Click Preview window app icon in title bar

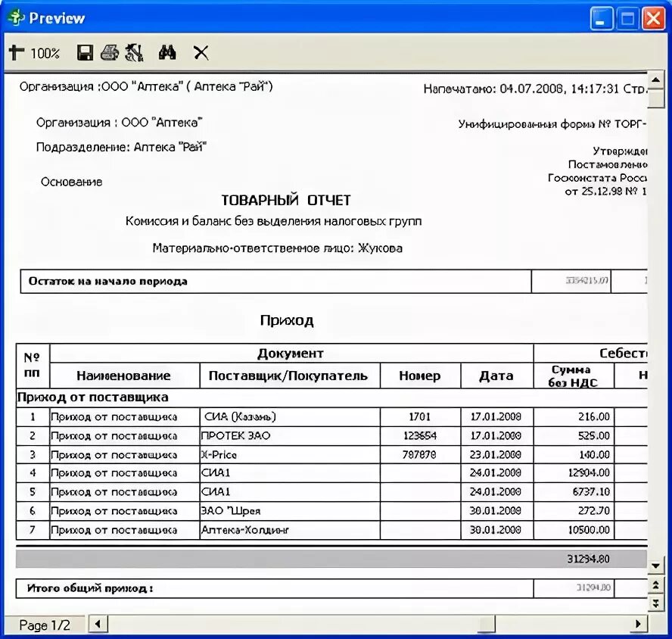click(x=15, y=17)
